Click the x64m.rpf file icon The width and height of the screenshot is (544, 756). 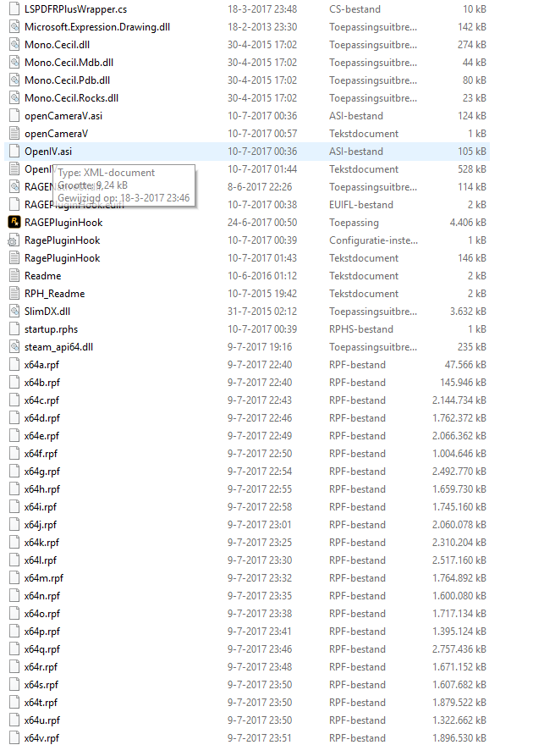coord(14,578)
